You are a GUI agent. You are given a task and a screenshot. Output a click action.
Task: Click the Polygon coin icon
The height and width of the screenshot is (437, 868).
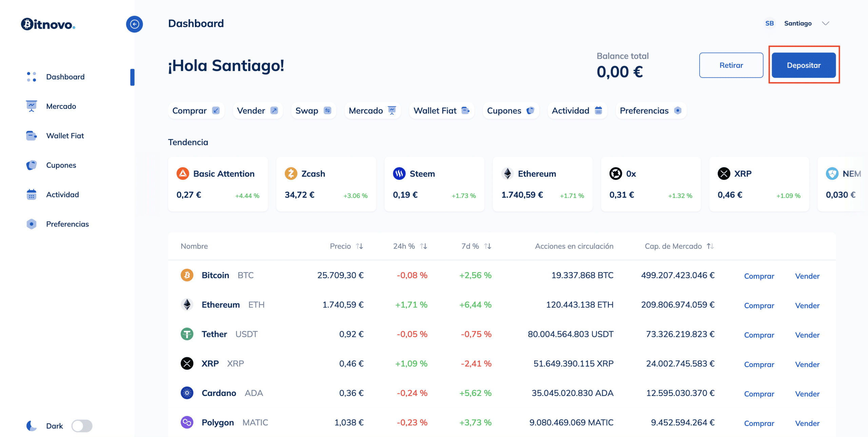pos(187,422)
